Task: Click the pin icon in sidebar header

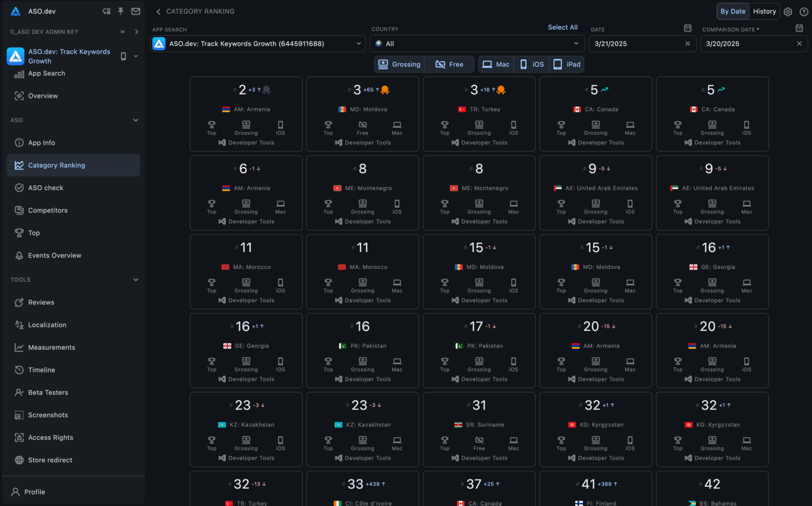Action: point(121,11)
